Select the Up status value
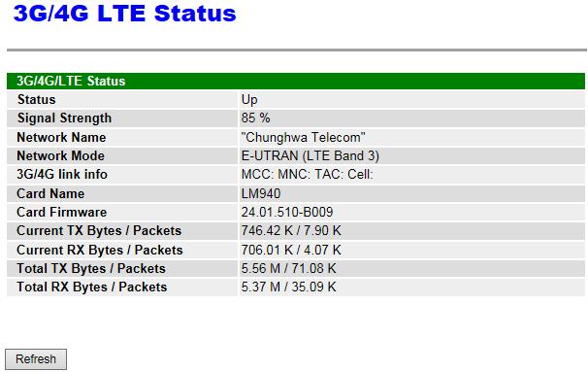This screenshot has width=588, height=372. point(249,100)
